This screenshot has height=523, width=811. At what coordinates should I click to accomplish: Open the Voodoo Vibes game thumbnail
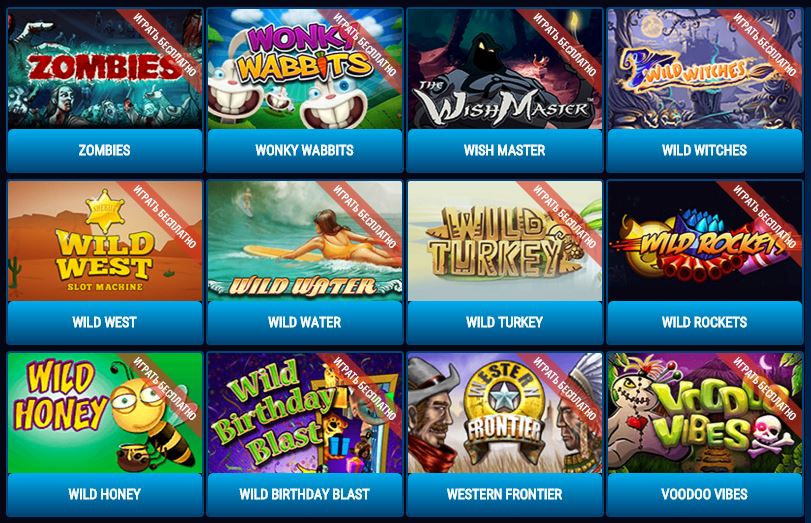(704, 413)
